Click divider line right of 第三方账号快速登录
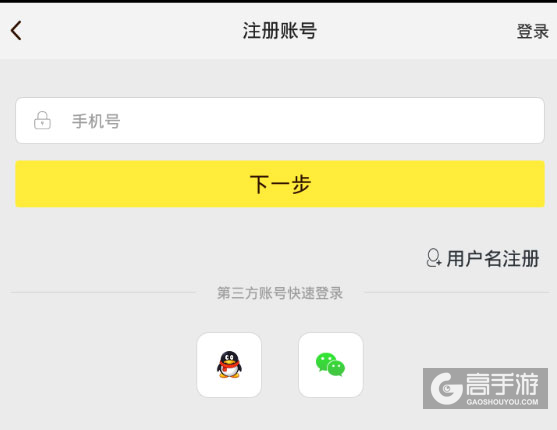The height and width of the screenshot is (430, 557). pyautogui.click(x=457, y=293)
